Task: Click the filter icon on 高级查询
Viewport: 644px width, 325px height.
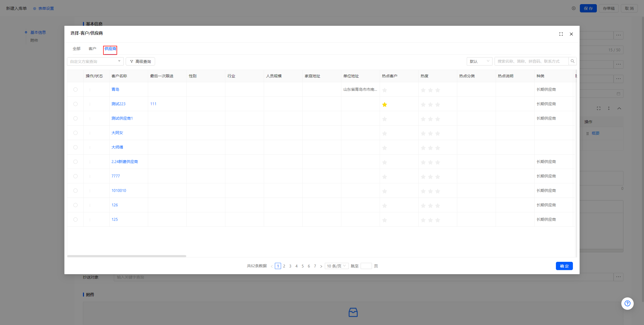Action: tap(132, 61)
